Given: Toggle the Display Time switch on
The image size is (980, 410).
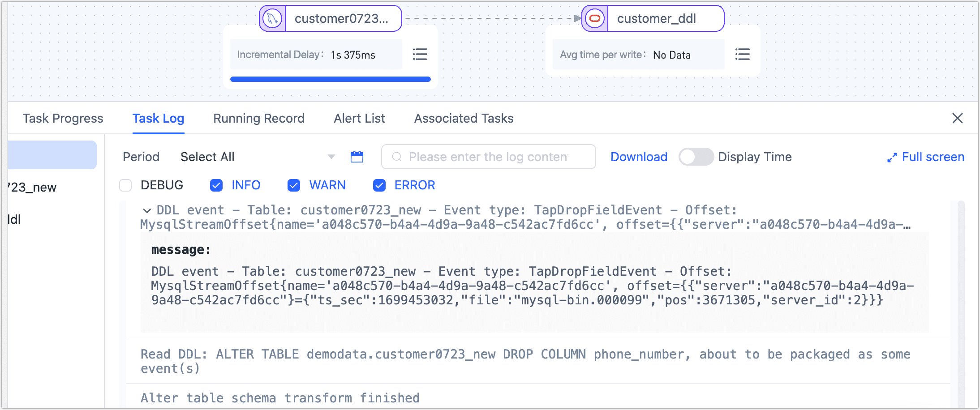Looking at the screenshot, I should [696, 157].
